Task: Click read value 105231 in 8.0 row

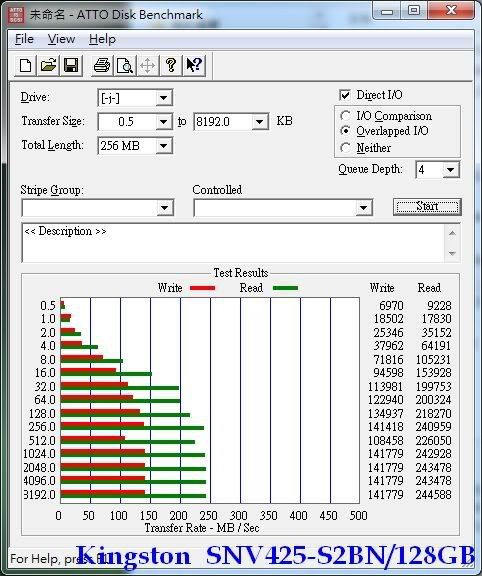Action: pyautogui.click(x=433, y=360)
